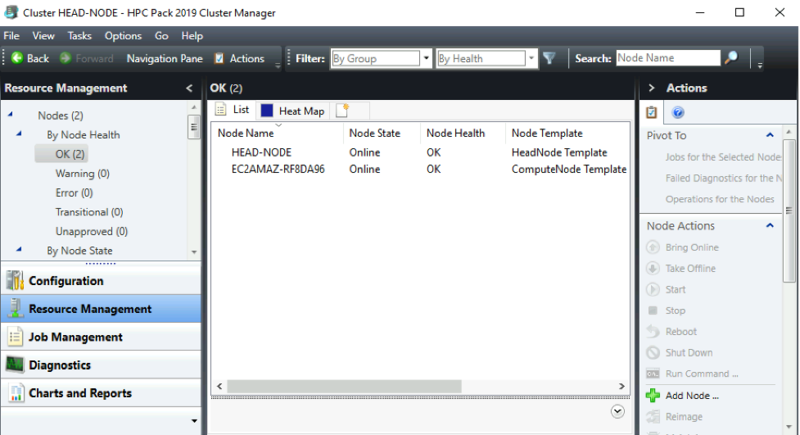Collapse the Node Actions section
The width and height of the screenshot is (800, 435).
coord(770,225)
